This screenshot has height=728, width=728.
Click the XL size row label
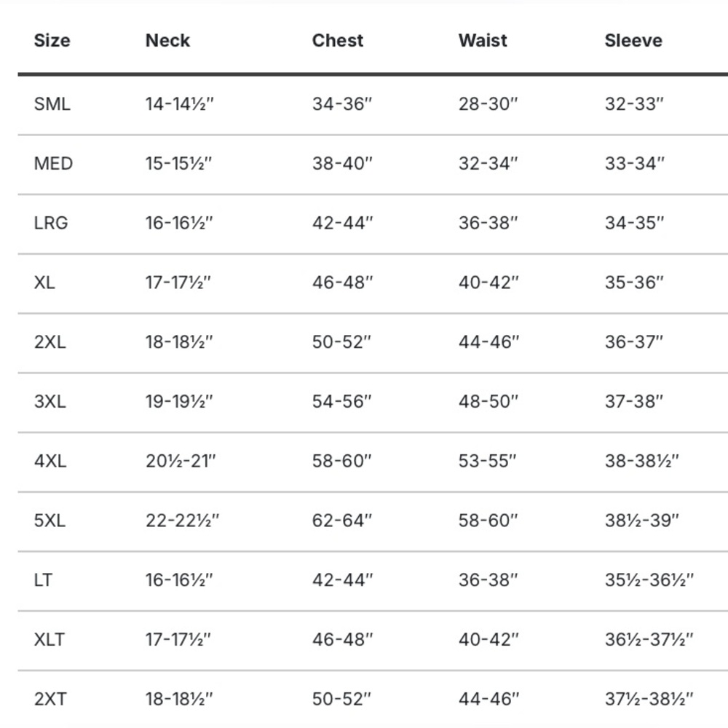tap(44, 282)
